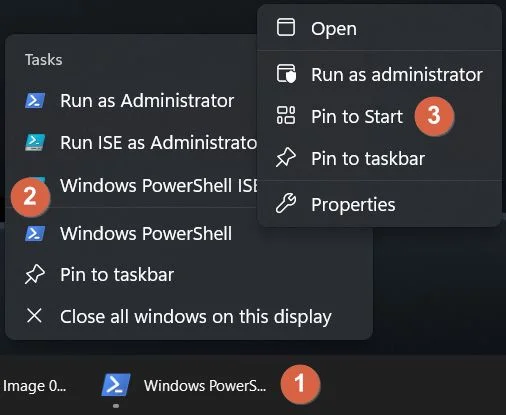Click the grid icon beside Pin to Start
The image size is (506, 415).
click(x=286, y=115)
